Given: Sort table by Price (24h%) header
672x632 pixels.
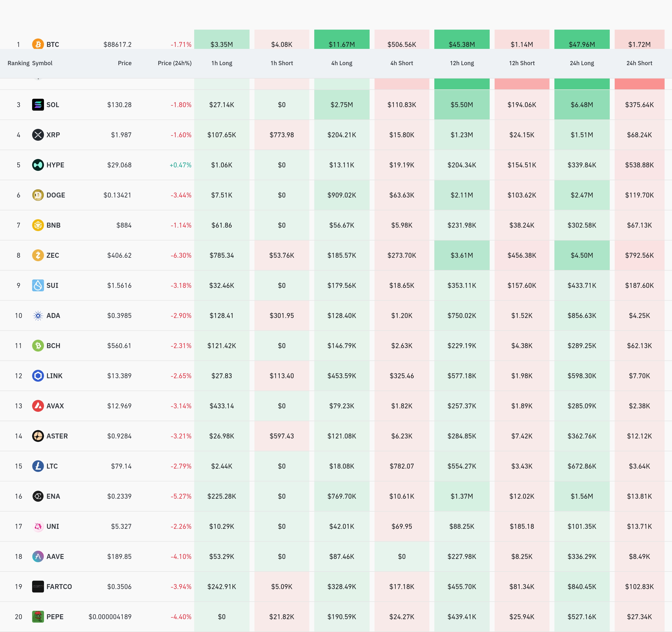Looking at the screenshot, I should pos(174,63).
